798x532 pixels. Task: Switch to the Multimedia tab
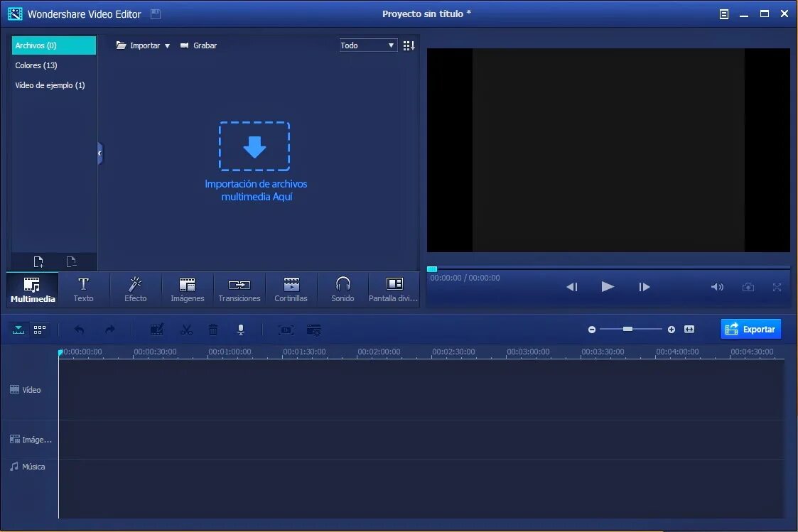[33, 289]
